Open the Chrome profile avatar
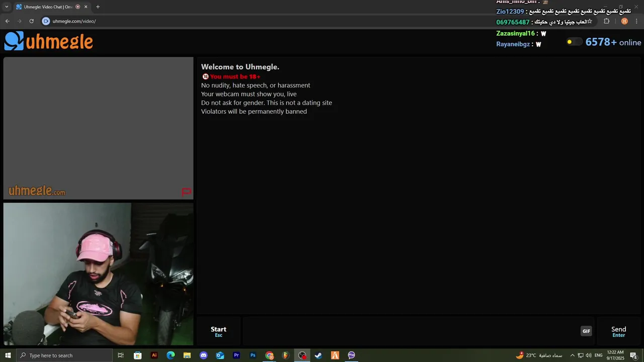Image resolution: width=644 pixels, height=362 pixels. [x=624, y=21]
